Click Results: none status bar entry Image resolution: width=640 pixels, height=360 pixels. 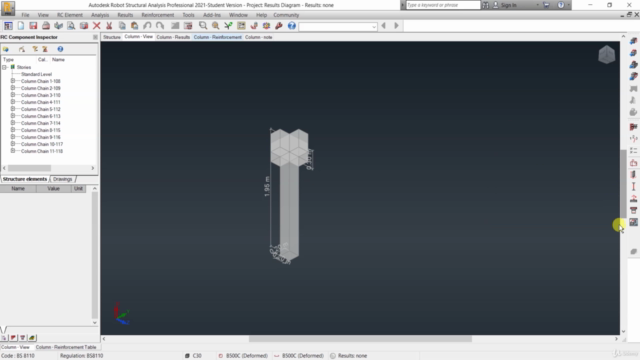348,356
